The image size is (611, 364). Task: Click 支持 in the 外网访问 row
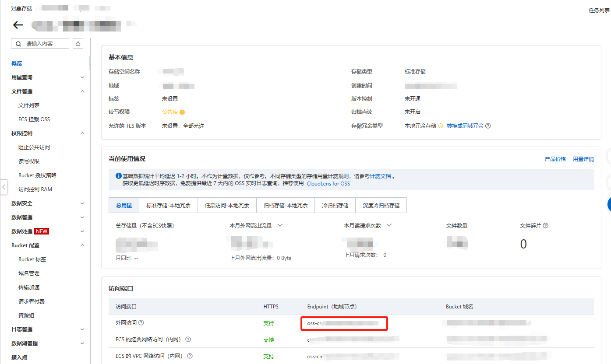(x=268, y=323)
